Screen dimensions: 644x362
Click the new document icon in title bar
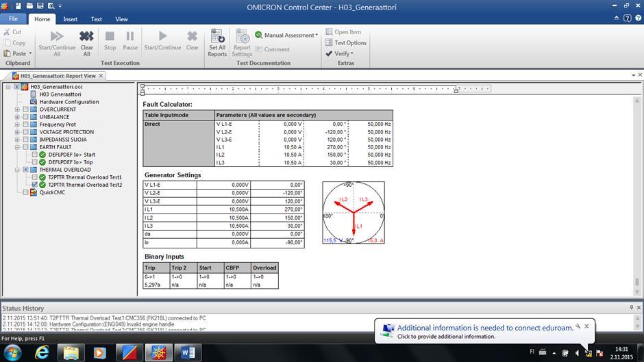coord(18,5)
